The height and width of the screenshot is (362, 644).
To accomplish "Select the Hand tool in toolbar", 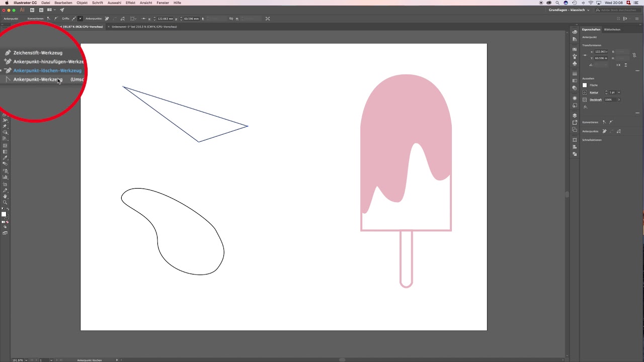I will 5,197.
